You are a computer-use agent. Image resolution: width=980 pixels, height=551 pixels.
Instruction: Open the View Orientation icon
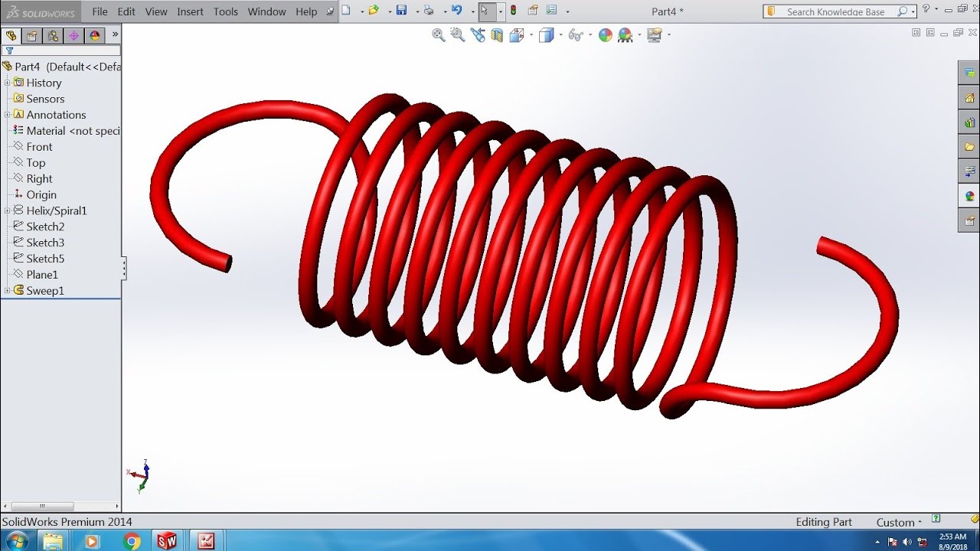point(516,35)
